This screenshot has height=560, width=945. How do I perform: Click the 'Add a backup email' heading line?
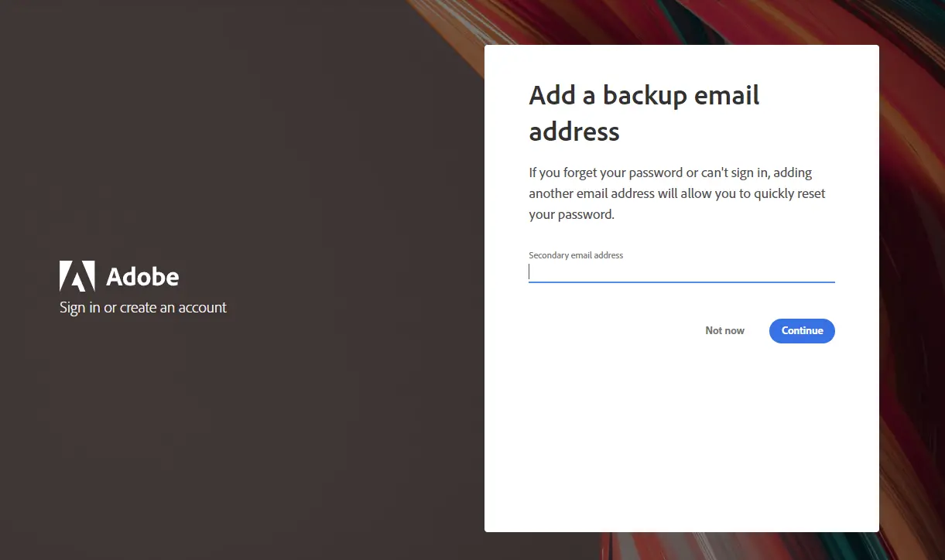click(644, 95)
